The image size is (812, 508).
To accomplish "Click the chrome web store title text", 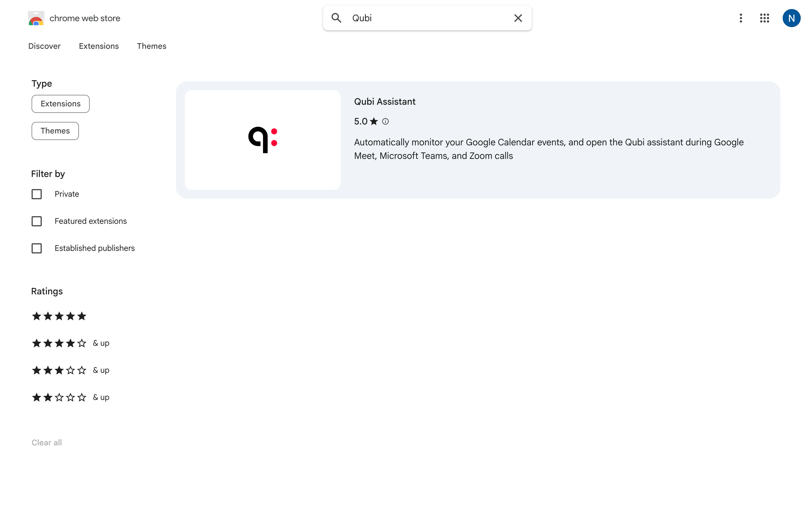I will (85, 18).
